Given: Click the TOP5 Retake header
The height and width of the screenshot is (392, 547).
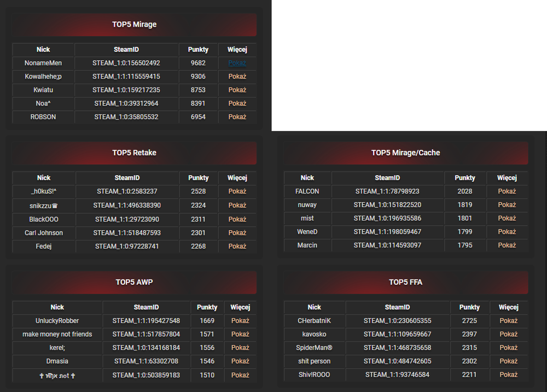Looking at the screenshot, I should (135, 153).
